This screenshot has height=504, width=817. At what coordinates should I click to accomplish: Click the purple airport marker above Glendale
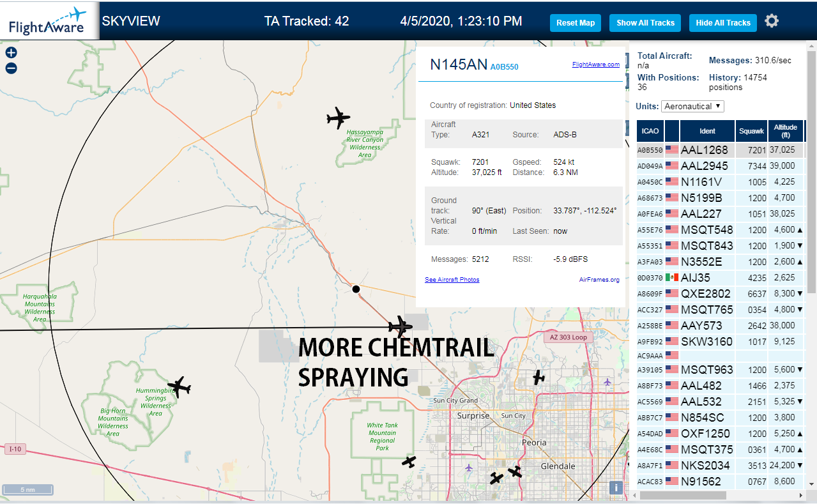pyautogui.click(x=470, y=468)
